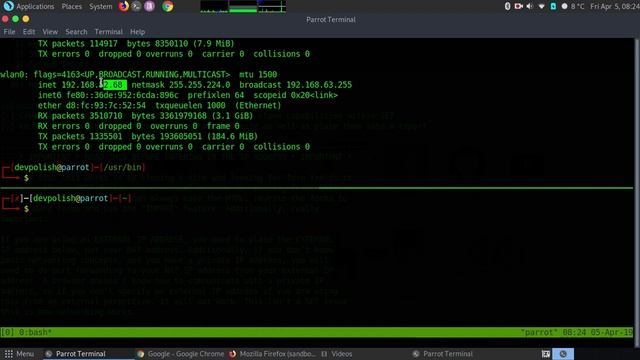Viewport: 640px width, 360px height.
Task: Click the wlan0 interface name
Action: pyautogui.click(x=13, y=74)
